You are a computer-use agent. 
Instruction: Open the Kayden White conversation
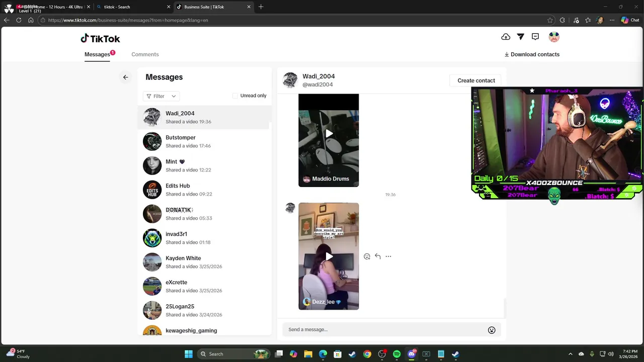(204, 262)
